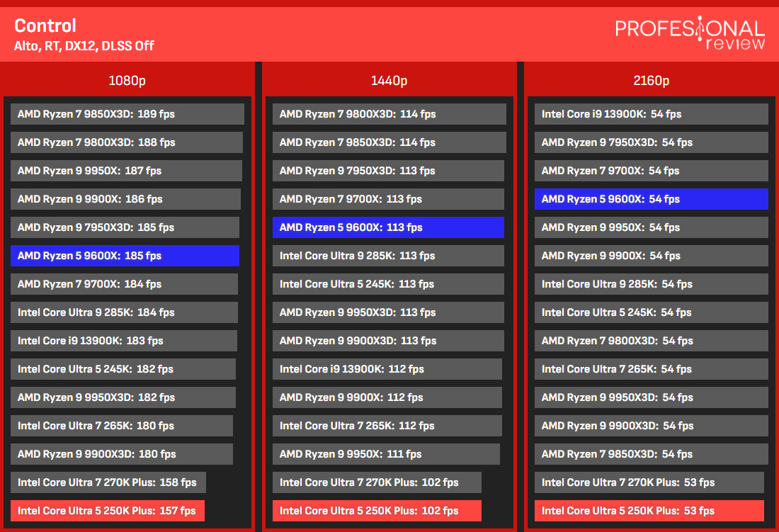
Task: Select Core Ultra 7 270K Plus 53 fps row
Action: [649, 482]
